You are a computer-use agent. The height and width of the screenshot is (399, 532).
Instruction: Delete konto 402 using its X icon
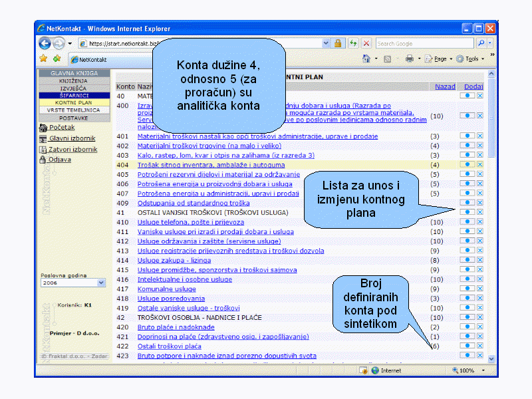coord(480,145)
